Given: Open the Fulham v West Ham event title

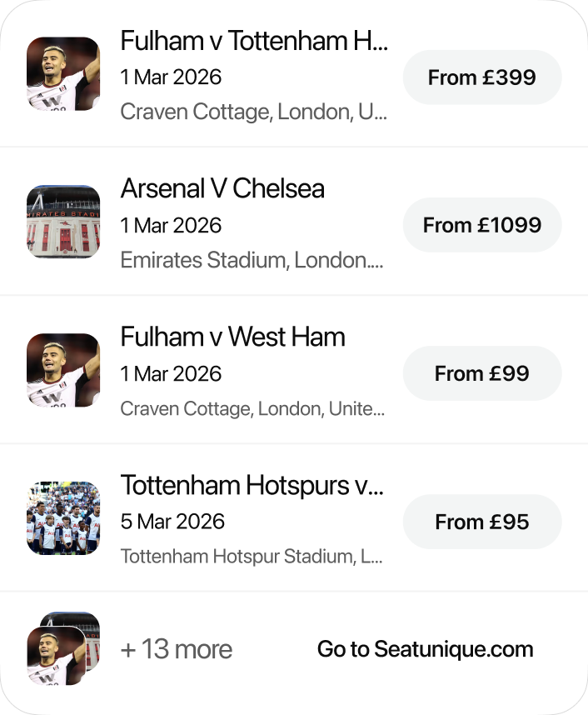Looking at the screenshot, I should tap(232, 337).
